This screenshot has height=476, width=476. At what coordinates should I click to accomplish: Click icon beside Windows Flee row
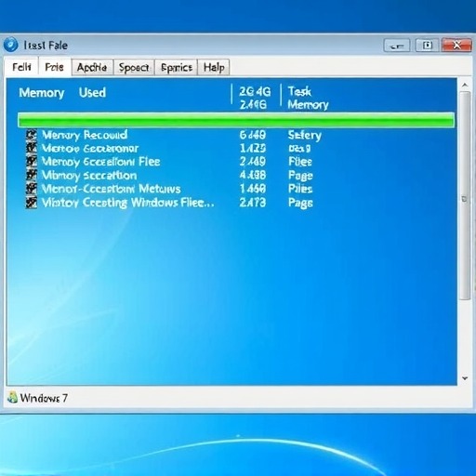31,203
